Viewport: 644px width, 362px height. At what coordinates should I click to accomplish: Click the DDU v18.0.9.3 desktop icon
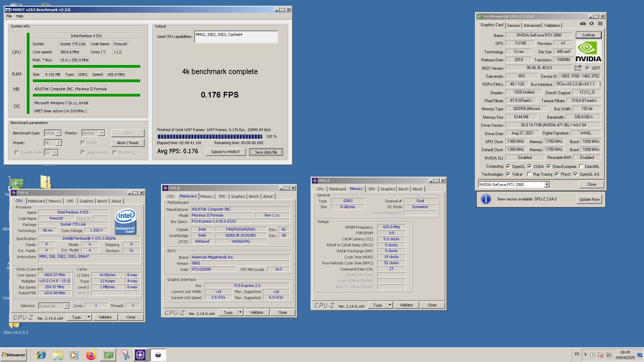coord(16,328)
